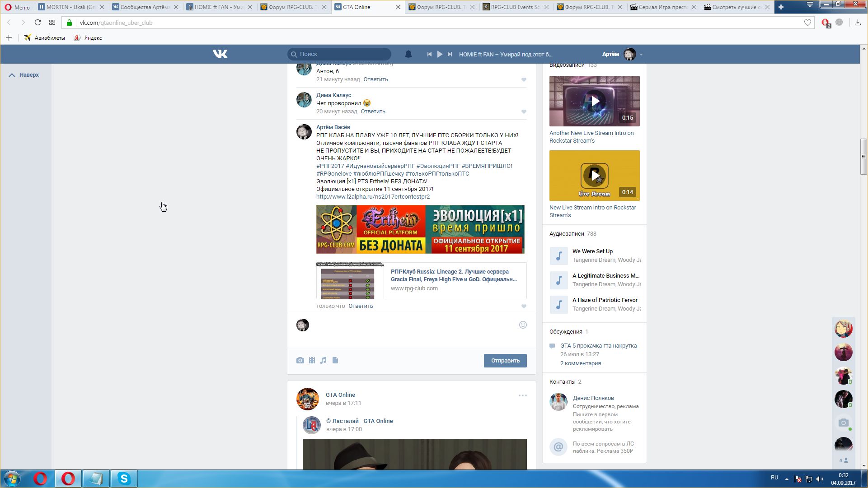This screenshot has width=868, height=488.
Task: Open the Speed Dial grid icon
Action: [52, 23]
